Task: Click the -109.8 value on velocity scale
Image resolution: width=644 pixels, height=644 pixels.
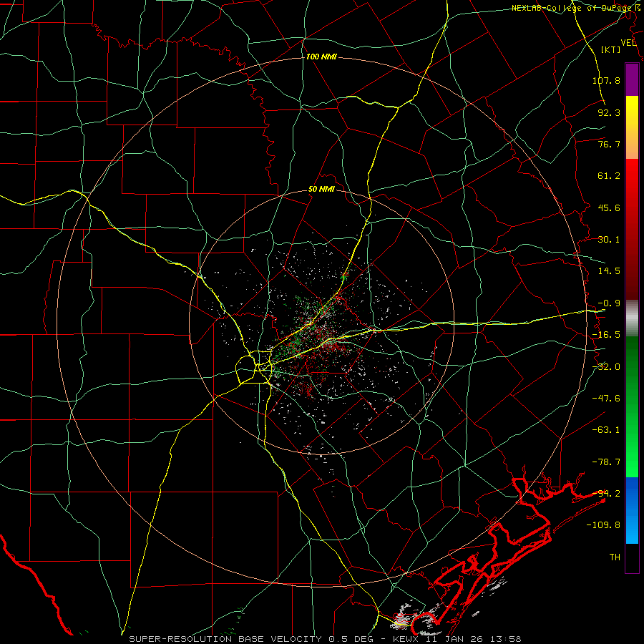Action: pyautogui.click(x=603, y=525)
